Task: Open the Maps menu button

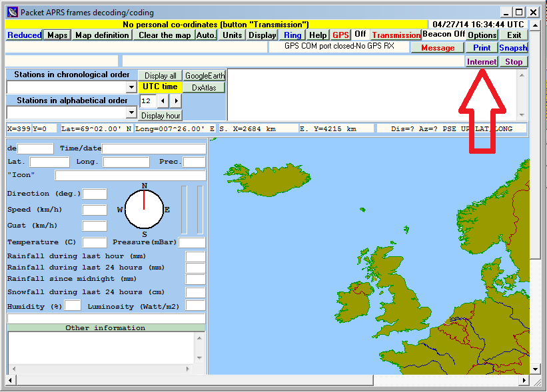Action: click(57, 35)
